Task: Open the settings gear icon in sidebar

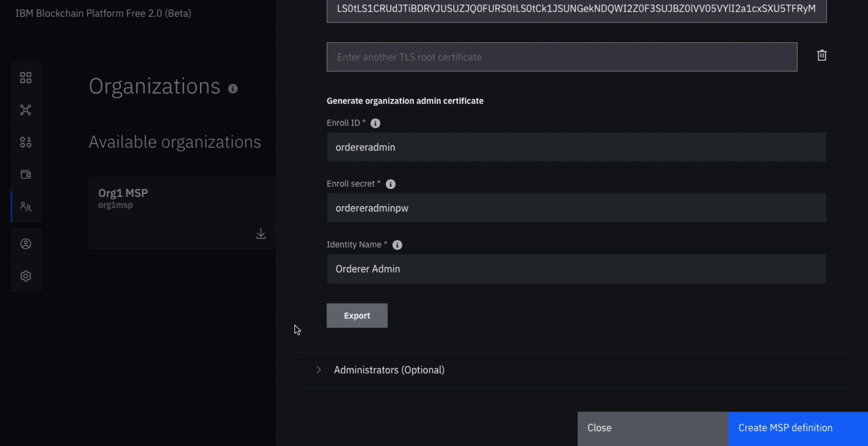Action: pos(25,276)
